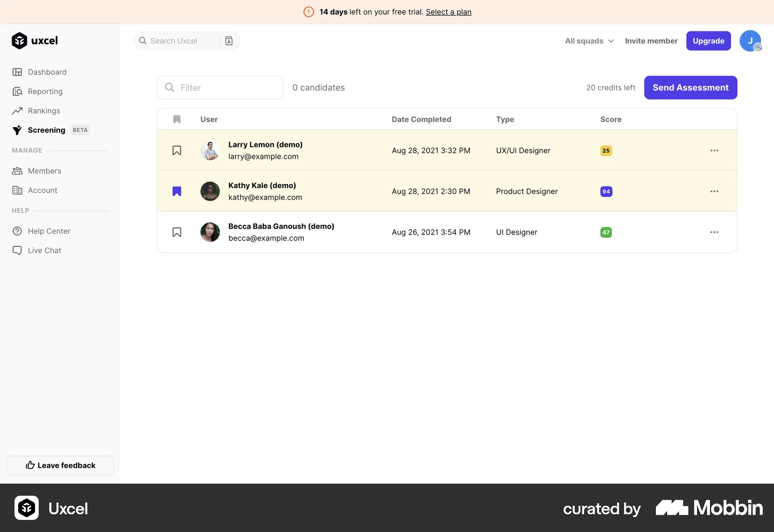Open the Help Center question mark icon
Viewport: 774px width, 532px height.
18,231
